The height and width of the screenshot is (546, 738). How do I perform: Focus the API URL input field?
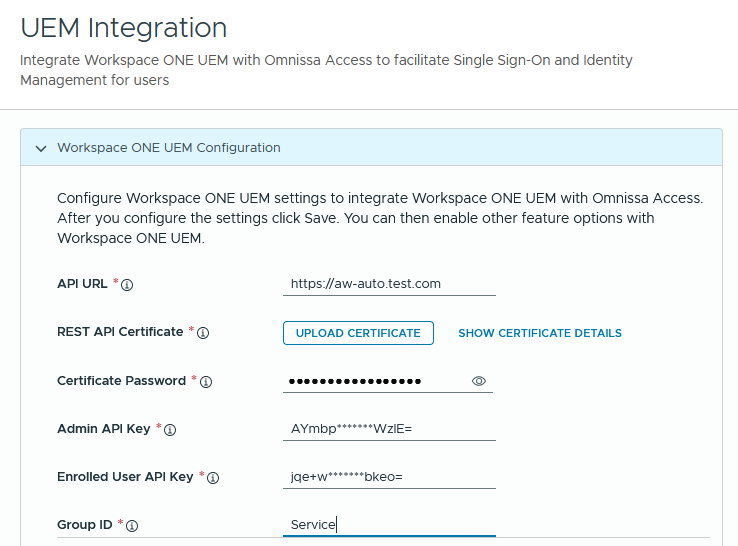point(389,284)
